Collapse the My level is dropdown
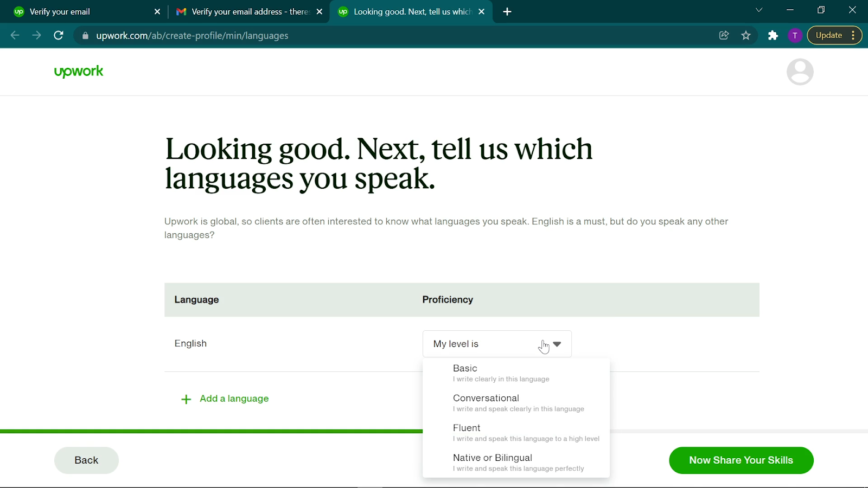Image resolution: width=868 pixels, height=488 pixels. (497, 344)
